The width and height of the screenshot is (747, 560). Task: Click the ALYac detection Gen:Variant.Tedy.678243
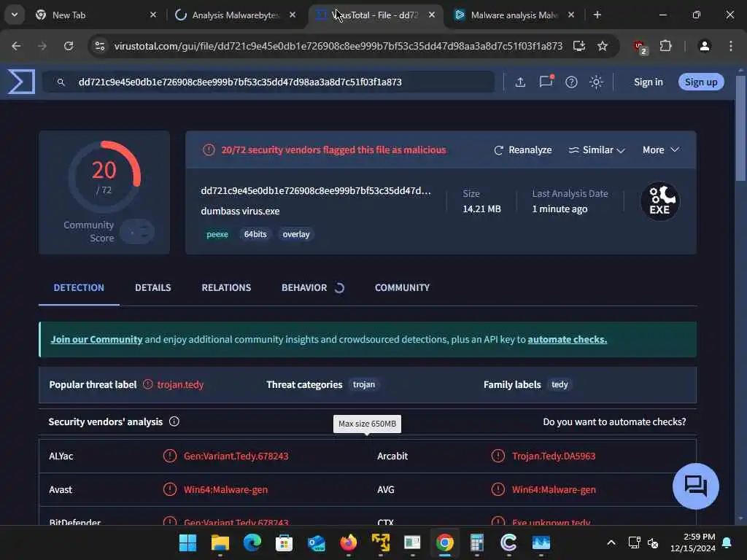pos(236,456)
